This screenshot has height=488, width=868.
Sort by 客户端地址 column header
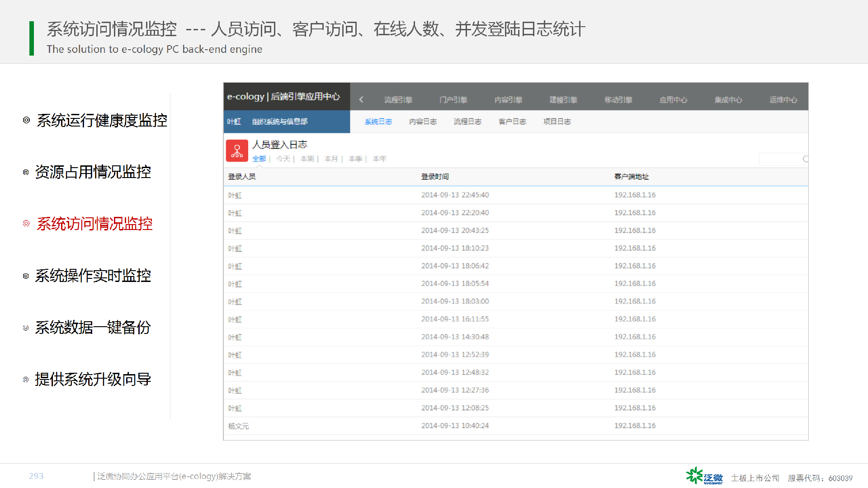[632, 177]
